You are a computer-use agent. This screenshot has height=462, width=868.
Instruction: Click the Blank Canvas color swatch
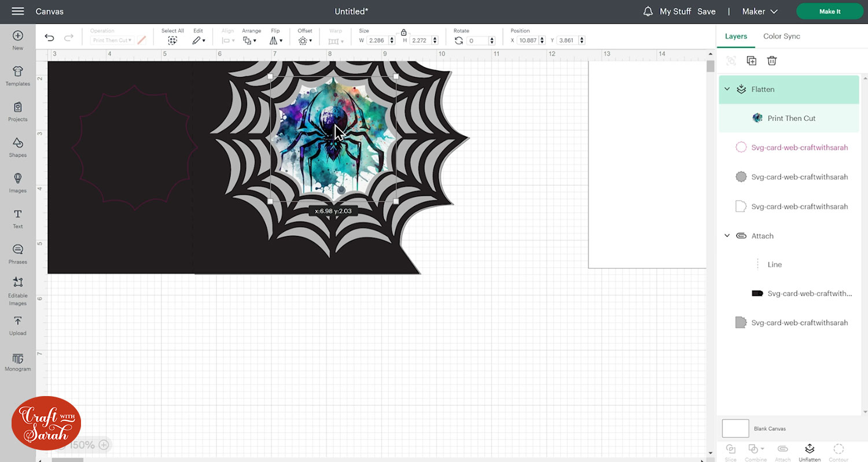click(x=735, y=428)
